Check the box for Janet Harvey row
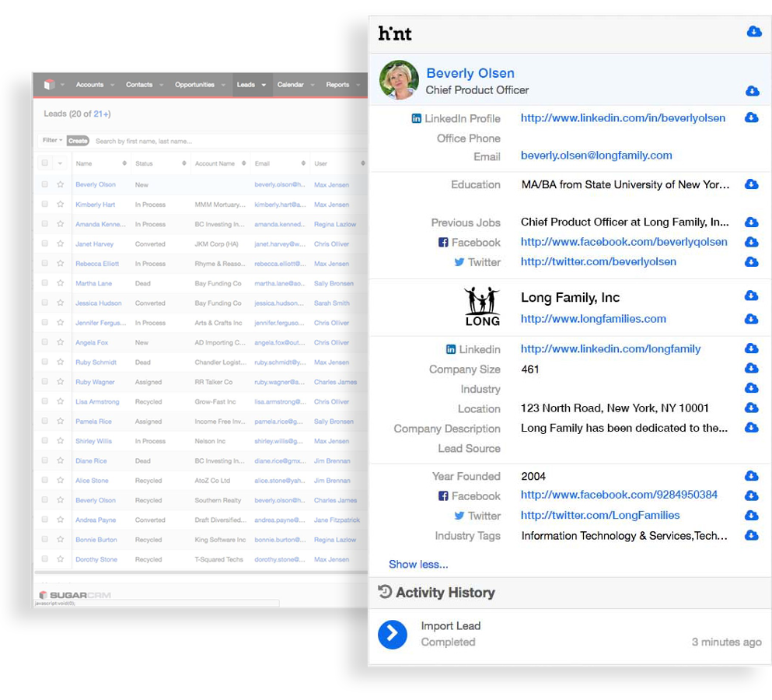 tap(45, 244)
